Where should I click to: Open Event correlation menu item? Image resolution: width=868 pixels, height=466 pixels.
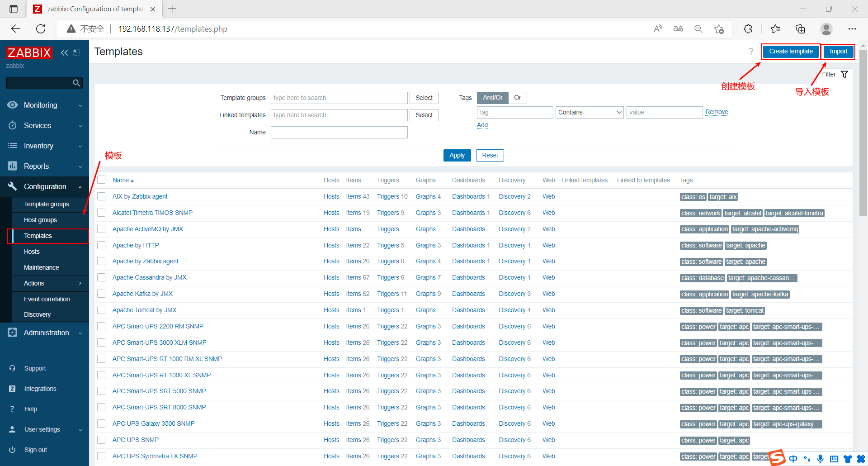point(47,299)
